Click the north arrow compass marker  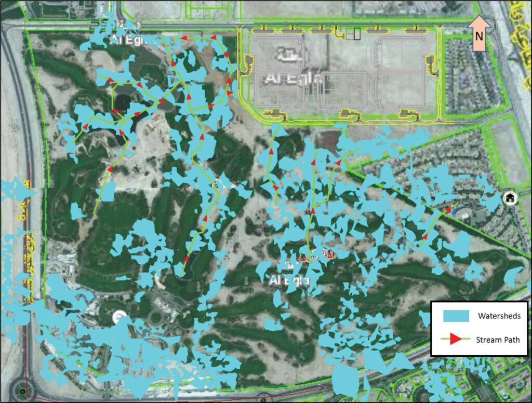[478, 33]
